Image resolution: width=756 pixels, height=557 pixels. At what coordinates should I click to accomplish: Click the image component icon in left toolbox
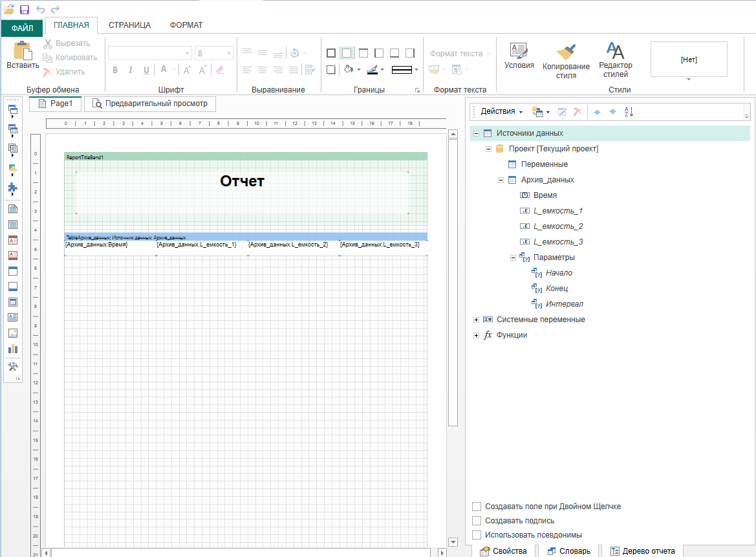tap(13, 333)
